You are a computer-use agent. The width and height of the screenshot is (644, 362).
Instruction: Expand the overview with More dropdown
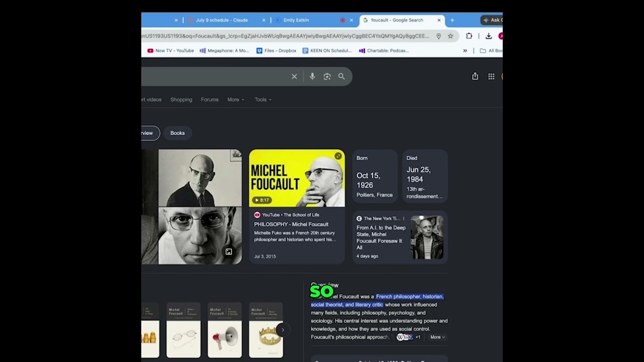[x=437, y=337]
